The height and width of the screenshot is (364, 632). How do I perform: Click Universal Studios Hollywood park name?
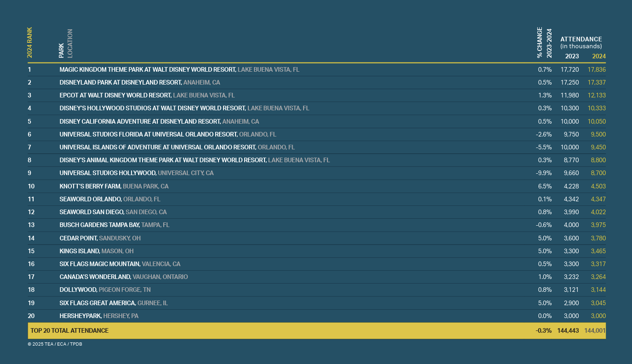point(108,173)
